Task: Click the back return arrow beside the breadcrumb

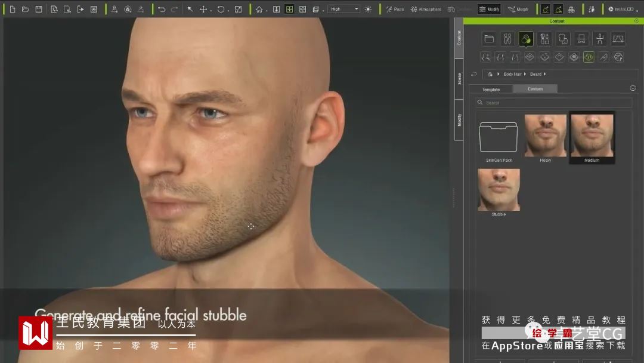Action: tap(474, 74)
